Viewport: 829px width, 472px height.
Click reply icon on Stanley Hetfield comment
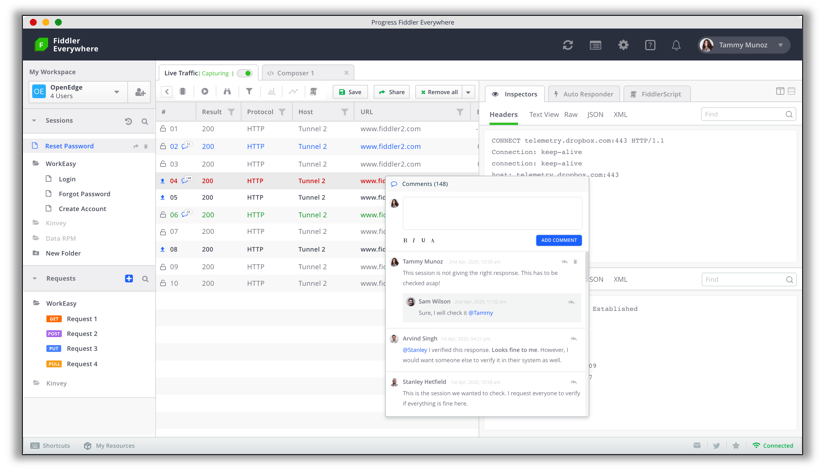tap(574, 382)
